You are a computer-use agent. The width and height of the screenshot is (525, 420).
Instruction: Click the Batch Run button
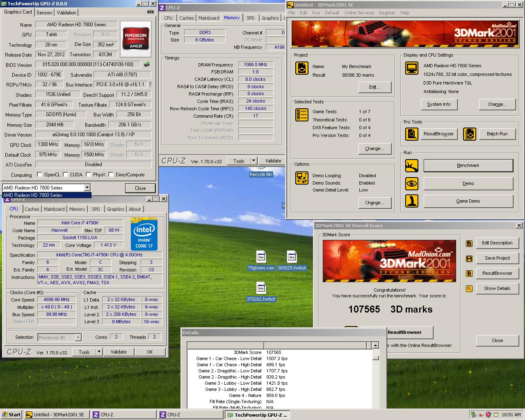(497, 134)
